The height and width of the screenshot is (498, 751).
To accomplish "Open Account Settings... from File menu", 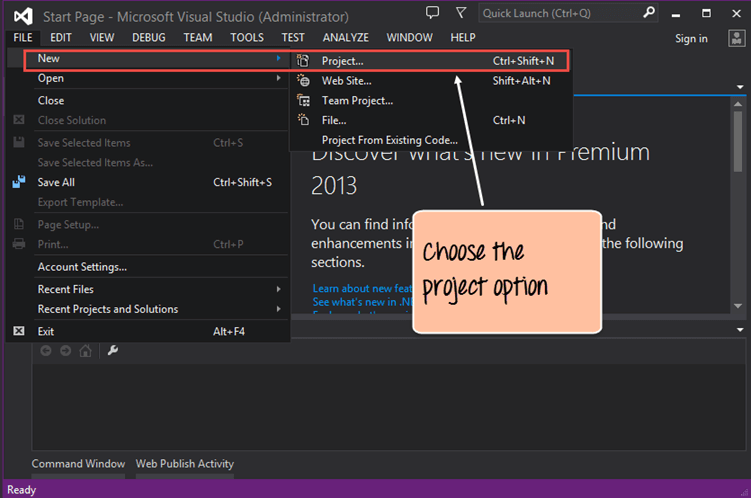I will coord(82,267).
